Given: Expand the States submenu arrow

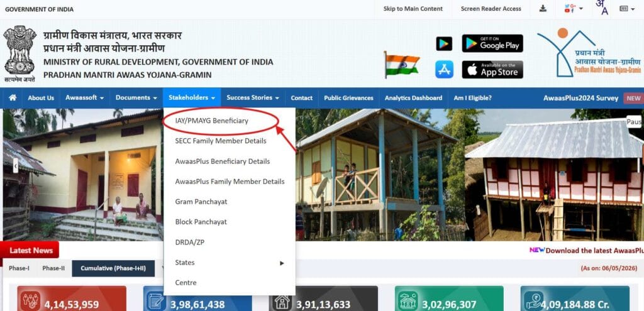Looking at the screenshot, I should click(x=282, y=263).
